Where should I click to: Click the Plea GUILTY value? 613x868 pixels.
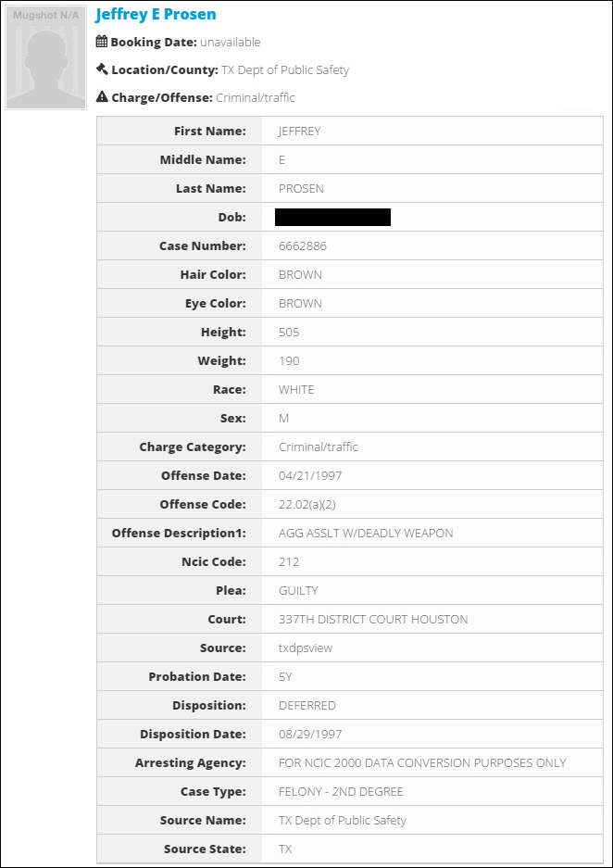298,591
